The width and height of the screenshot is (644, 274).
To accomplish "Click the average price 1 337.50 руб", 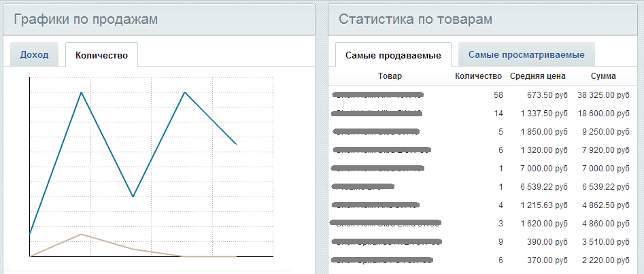I will 544,114.
